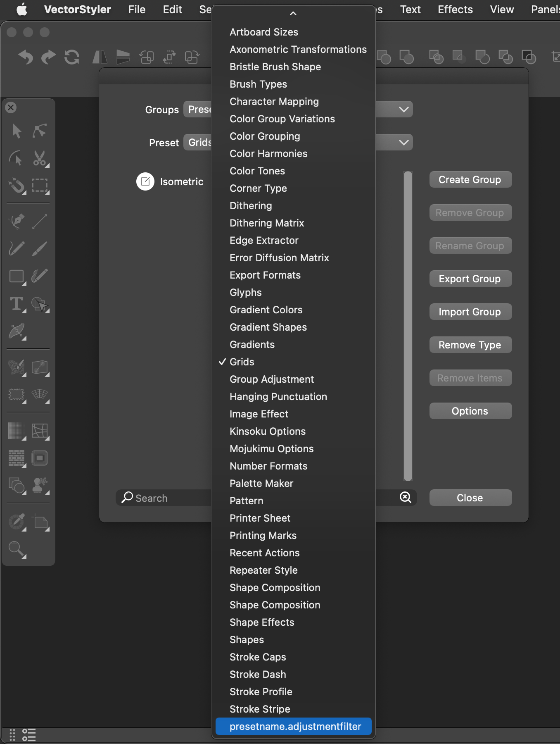Expand the Preset dropdown chevron
This screenshot has width=560, height=744.
point(403,143)
